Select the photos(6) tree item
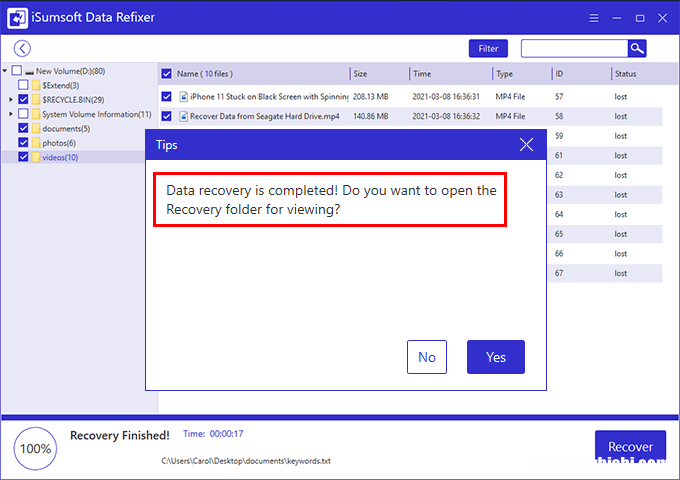Viewport: 680px width, 480px height. pyautogui.click(x=59, y=143)
